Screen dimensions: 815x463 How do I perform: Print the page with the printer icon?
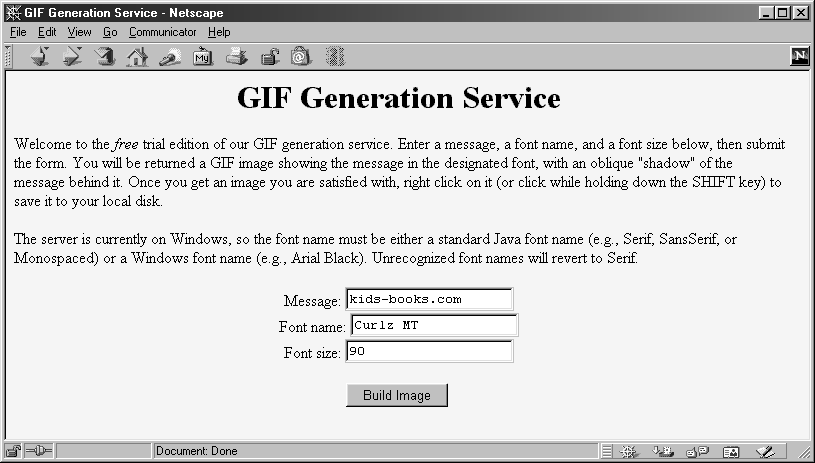236,57
